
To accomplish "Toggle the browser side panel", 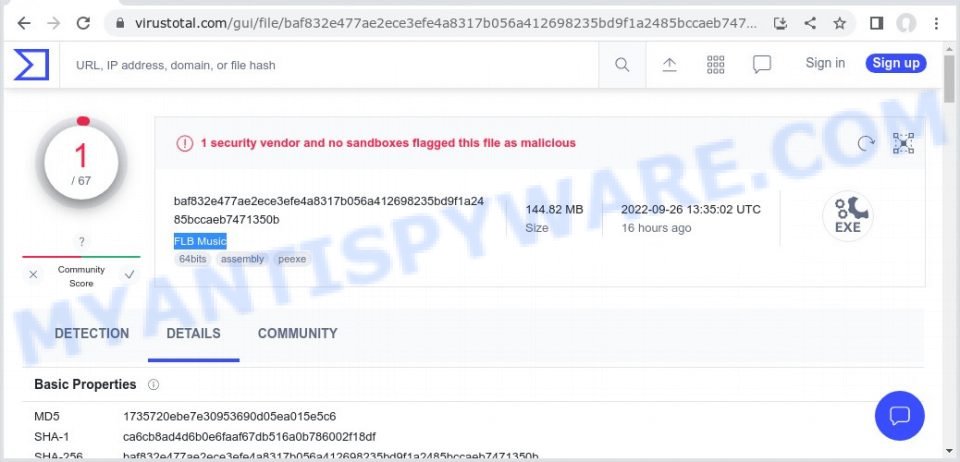I will coord(876,23).
